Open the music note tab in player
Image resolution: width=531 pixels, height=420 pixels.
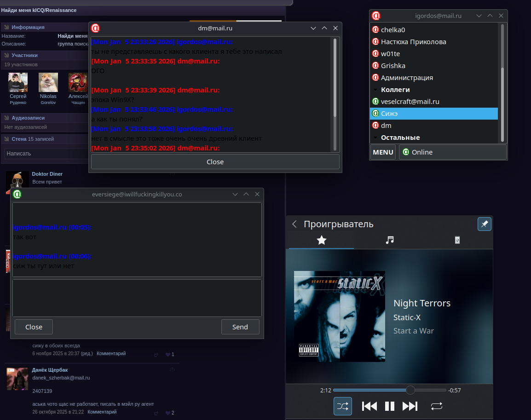[390, 240]
